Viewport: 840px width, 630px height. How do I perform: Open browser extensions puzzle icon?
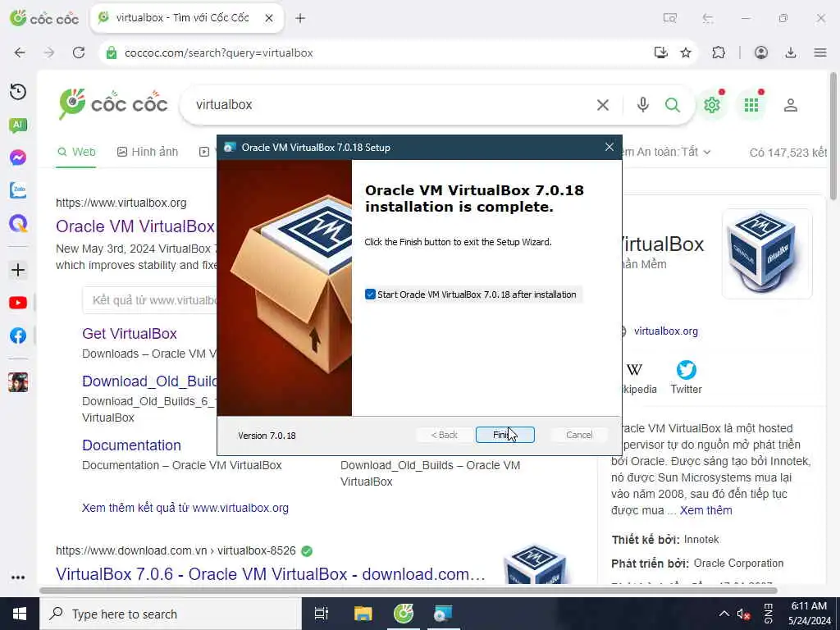coord(719,52)
